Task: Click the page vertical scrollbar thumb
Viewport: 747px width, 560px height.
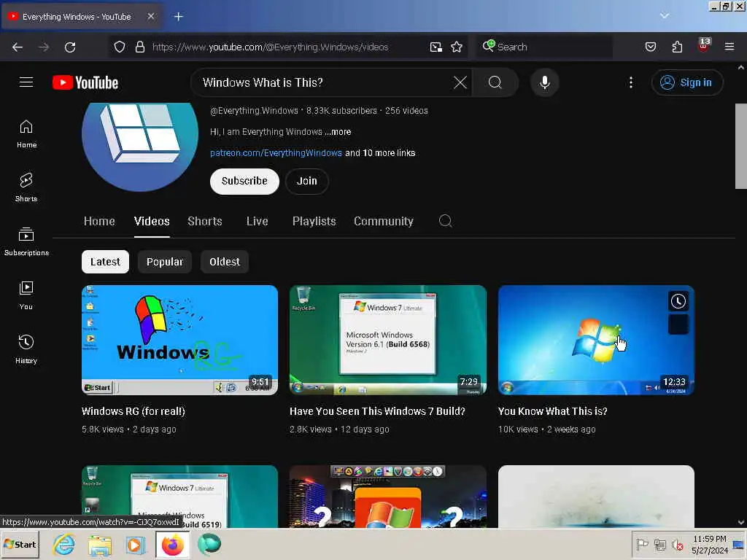Action: click(741, 146)
